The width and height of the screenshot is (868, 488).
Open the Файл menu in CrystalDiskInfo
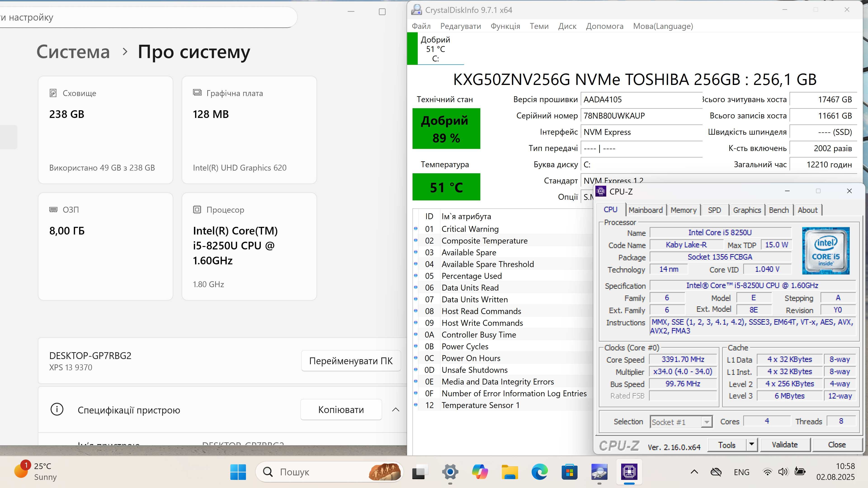(421, 26)
